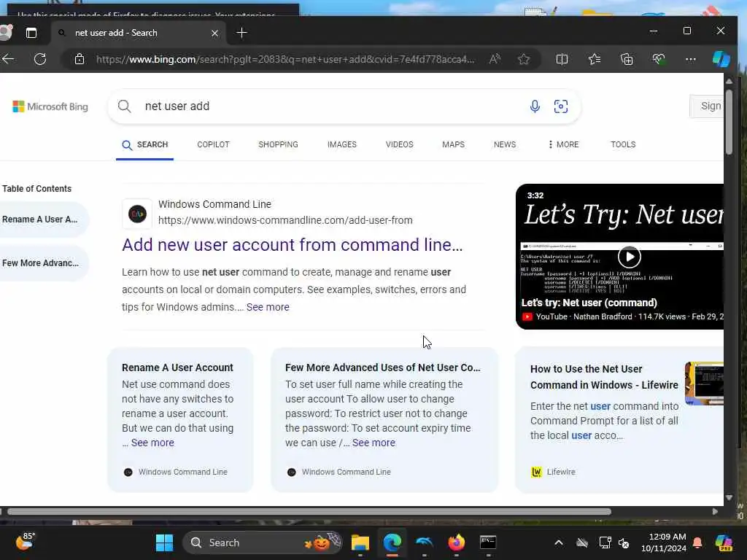Show hidden system tray icons
The width and height of the screenshot is (747, 560).
pyautogui.click(x=558, y=542)
